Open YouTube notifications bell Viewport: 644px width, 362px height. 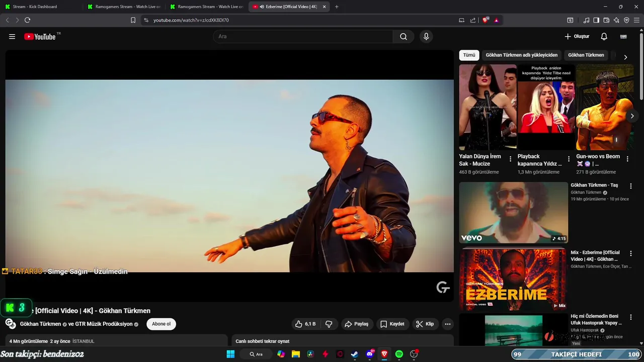pyautogui.click(x=604, y=37)
